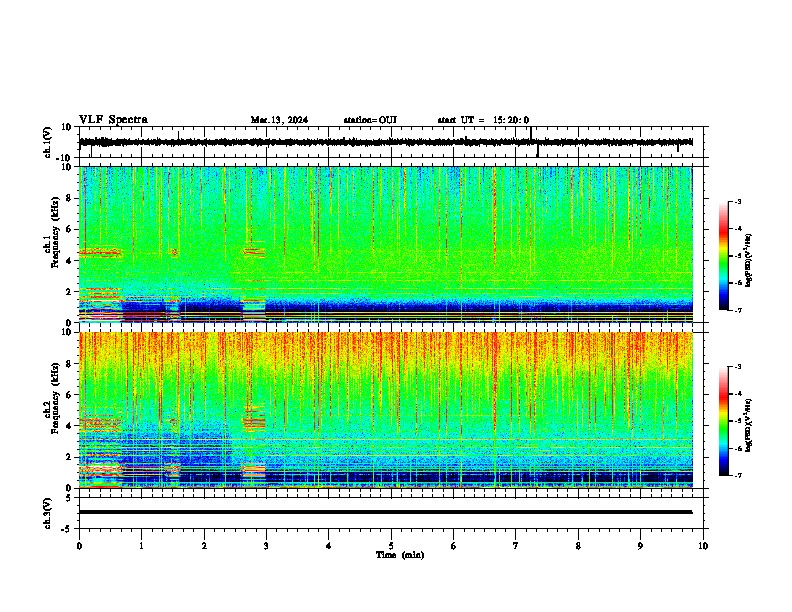Select the date text "Mar.13, 2024"

coord(279,120)
